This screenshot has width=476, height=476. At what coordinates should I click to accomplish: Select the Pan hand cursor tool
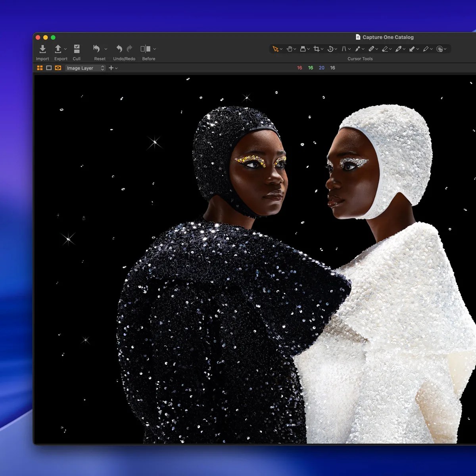pyautogui.click(x=289, y=49)
